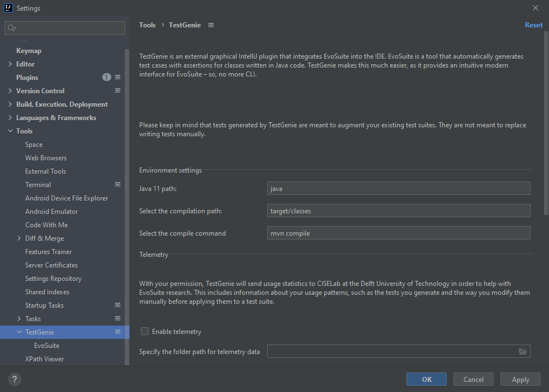Click the search magnifier icon in settings search

[12, 28]
